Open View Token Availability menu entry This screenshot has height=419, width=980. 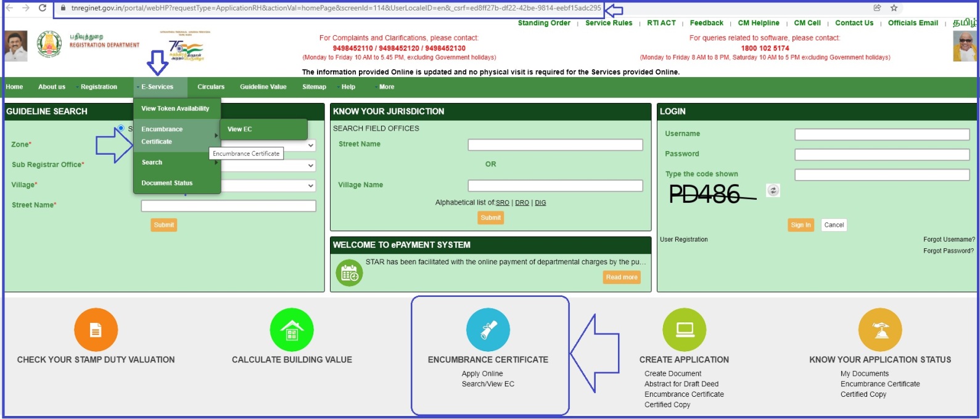tap(175, 108)
